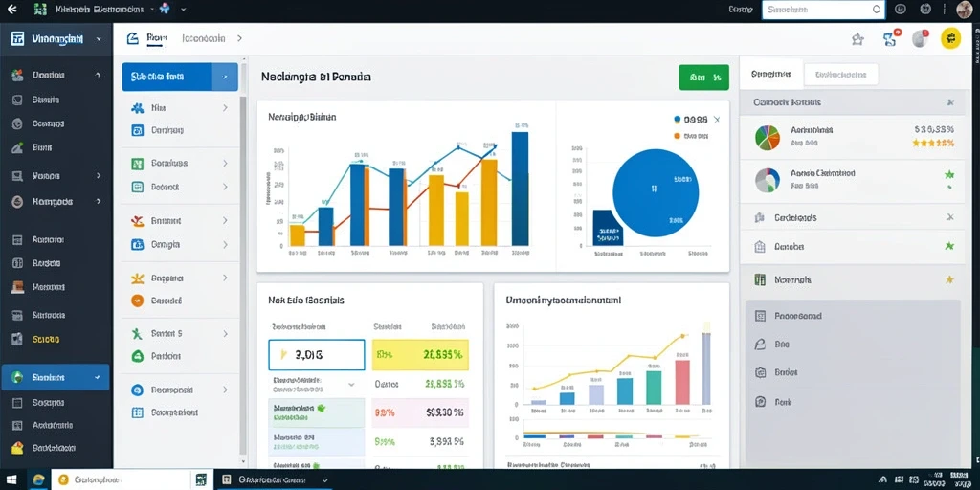Expand the green grid icon row chevron

click(x=225, y=163)
